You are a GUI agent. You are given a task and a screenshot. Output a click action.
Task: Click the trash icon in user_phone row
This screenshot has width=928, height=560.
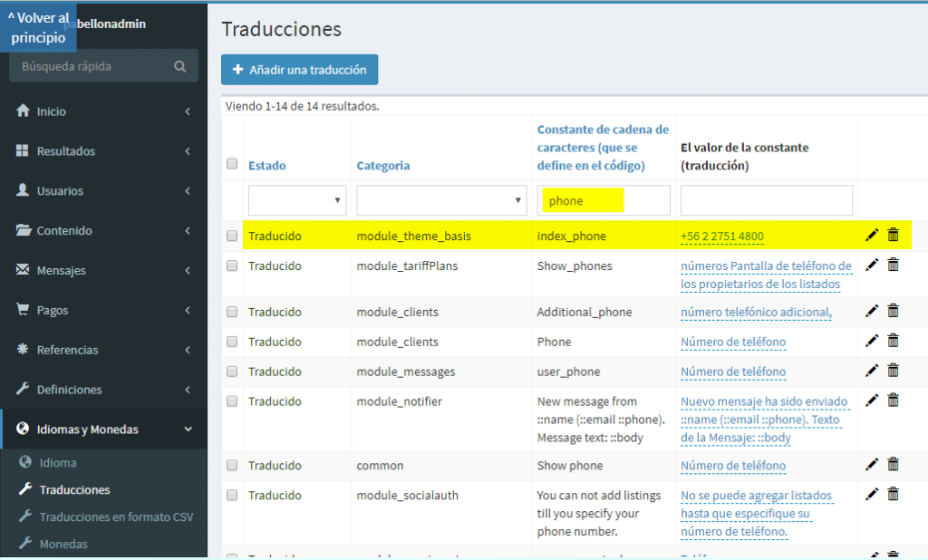click(893, 371)
